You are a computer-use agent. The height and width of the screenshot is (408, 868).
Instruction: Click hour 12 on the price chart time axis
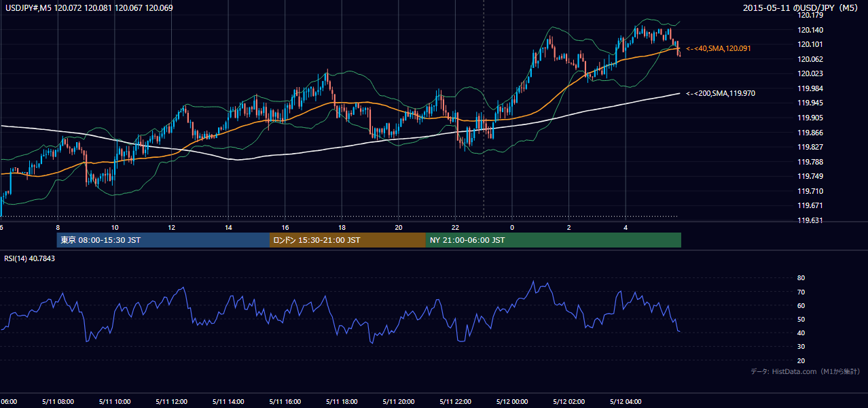(x=172, y=227)
